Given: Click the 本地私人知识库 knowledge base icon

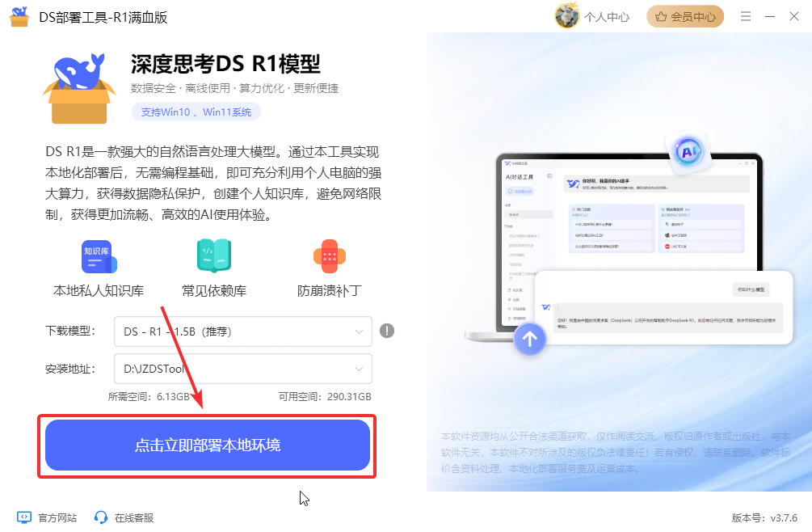Looking at the screenshot, I should pyautogui.click(x=99, y=256).
